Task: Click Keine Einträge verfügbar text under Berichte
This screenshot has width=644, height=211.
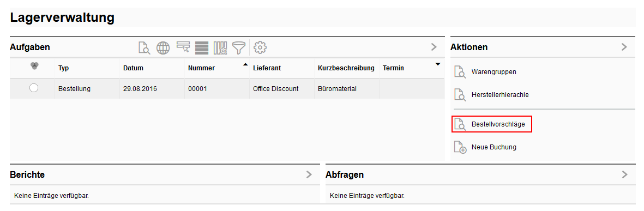Action: pyautogui.click(x=51, y=196)
